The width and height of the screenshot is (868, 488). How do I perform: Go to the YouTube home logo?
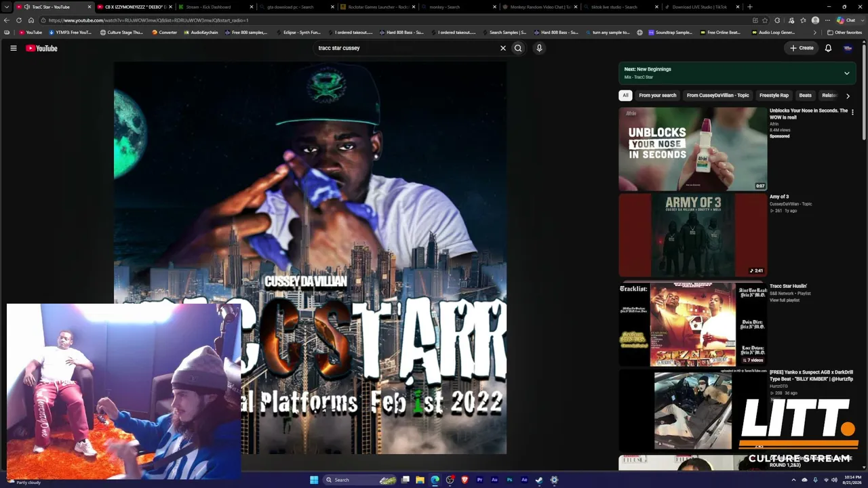tap(41, 48)
